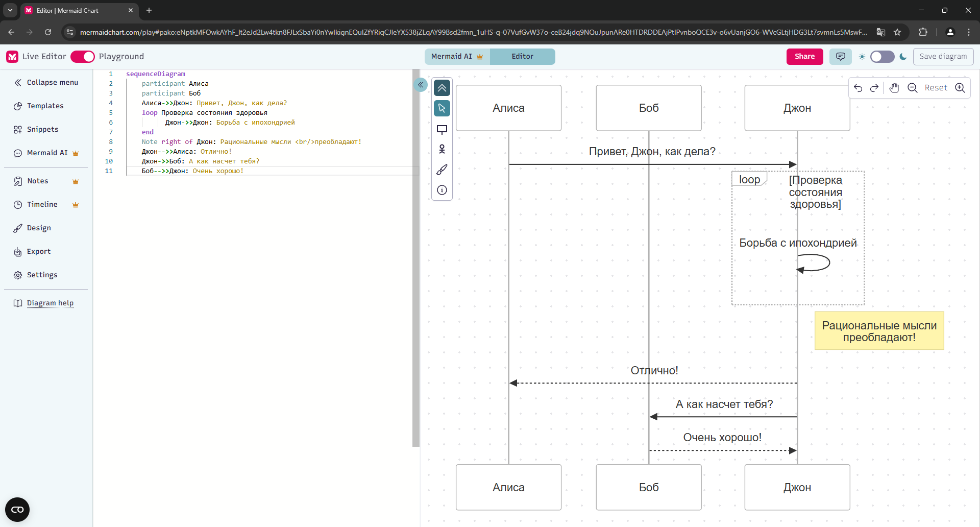Click the redo arrow in diagram toolbar
Viewport: 980px width, 527px height.
coord(874,88)
